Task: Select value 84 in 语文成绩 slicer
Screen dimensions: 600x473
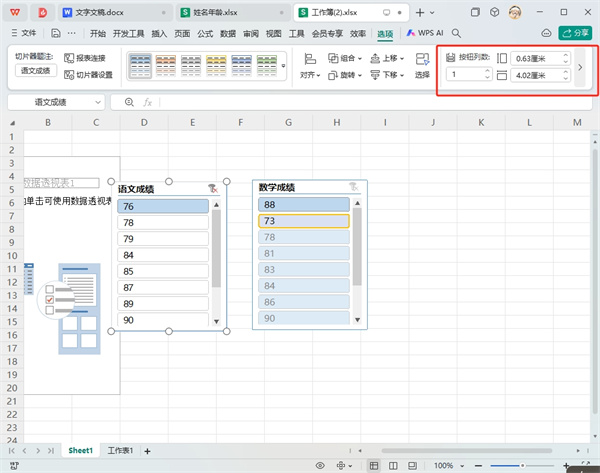Action: 163,255
